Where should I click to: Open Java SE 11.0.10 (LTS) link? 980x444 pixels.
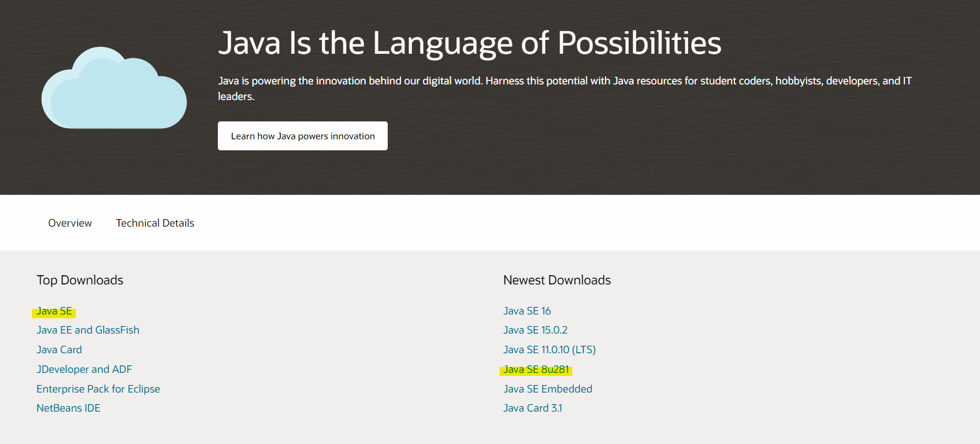point(550,350)
